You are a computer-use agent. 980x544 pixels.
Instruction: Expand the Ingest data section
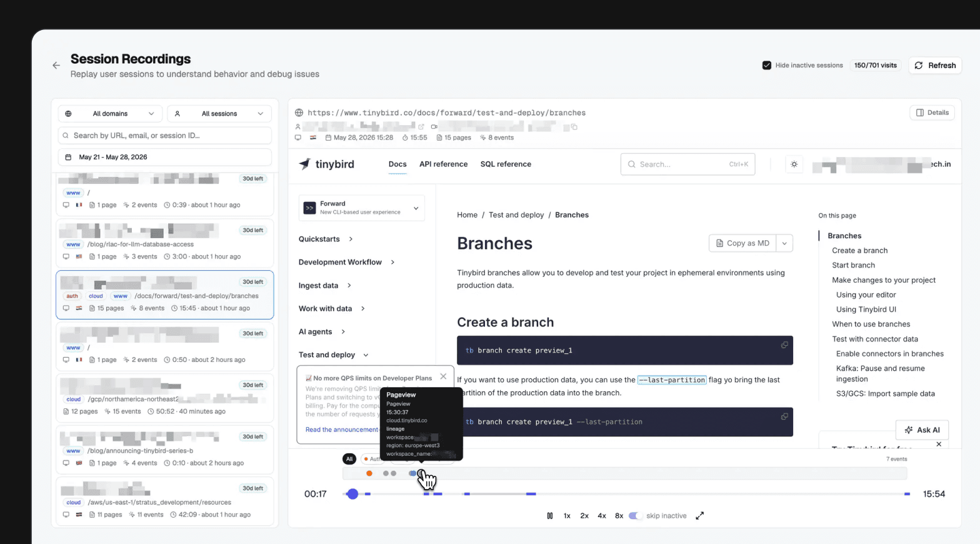[324, 285]
